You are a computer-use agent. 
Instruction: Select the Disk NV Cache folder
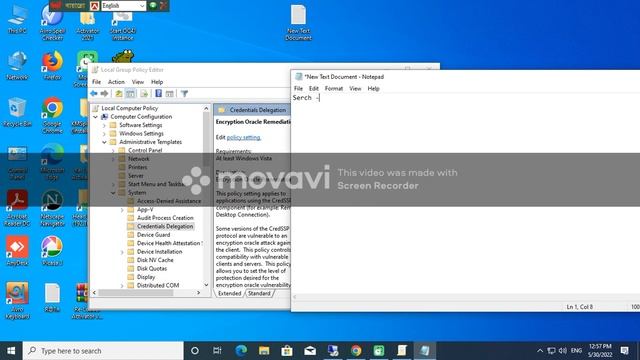coord(155,260)
